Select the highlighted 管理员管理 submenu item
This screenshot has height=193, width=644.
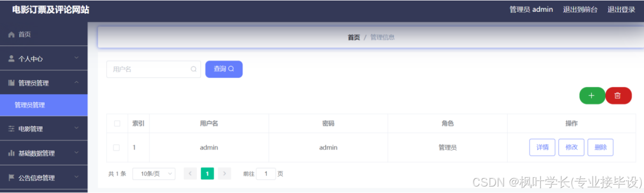(x=44, y=105)
